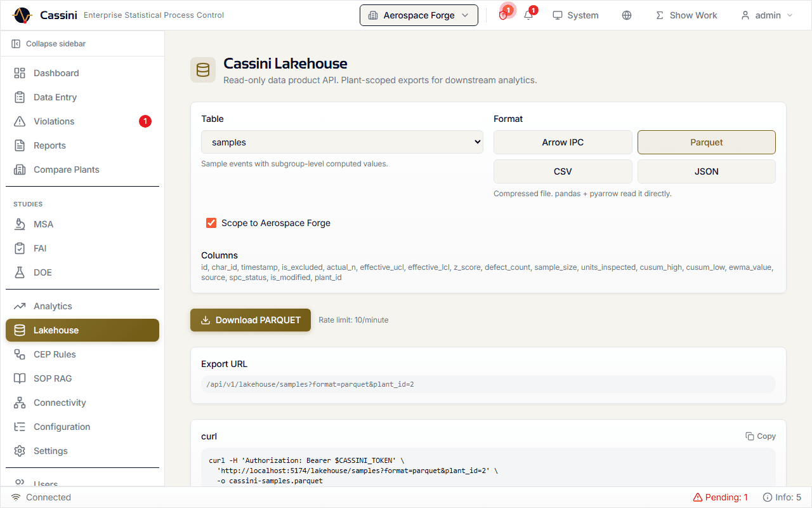This screenshot has height=508, width=812.
Task: Click the Violations red count badge
Action: tap(145, 121)
